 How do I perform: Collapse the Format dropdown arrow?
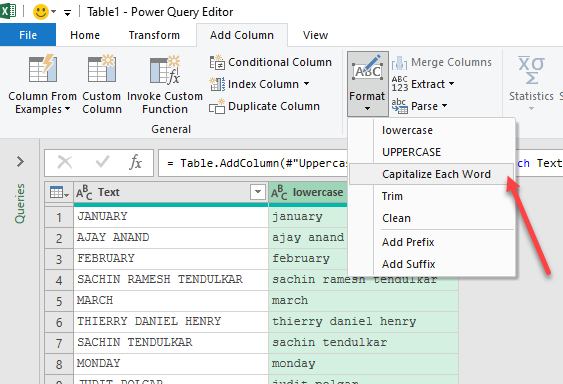[367, 108]
